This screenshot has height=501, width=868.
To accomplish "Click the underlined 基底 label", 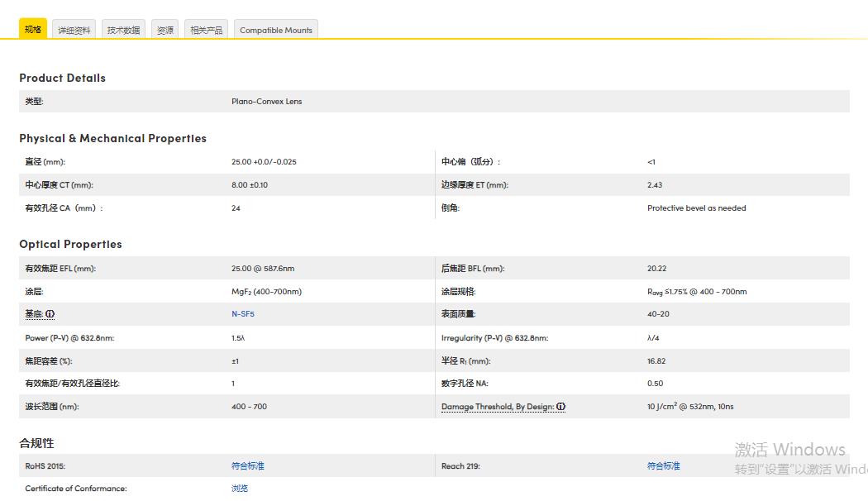I will 34,314.
